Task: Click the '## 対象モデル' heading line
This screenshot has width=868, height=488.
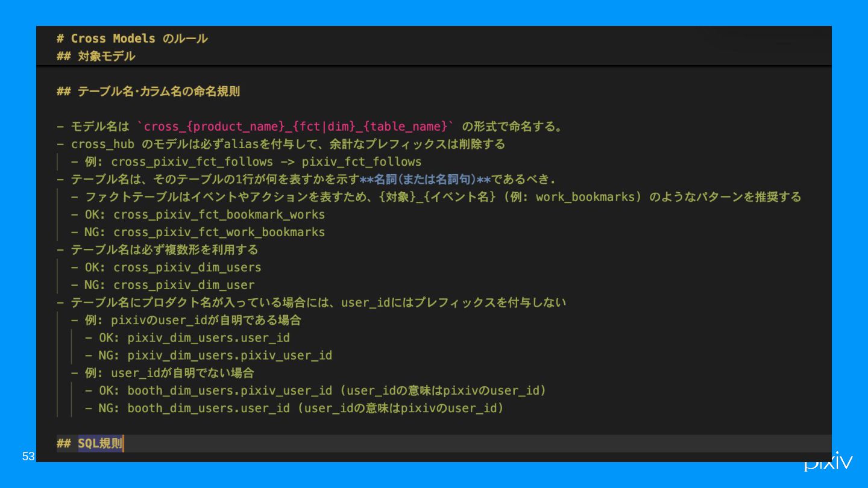Action: pos(96,56)
